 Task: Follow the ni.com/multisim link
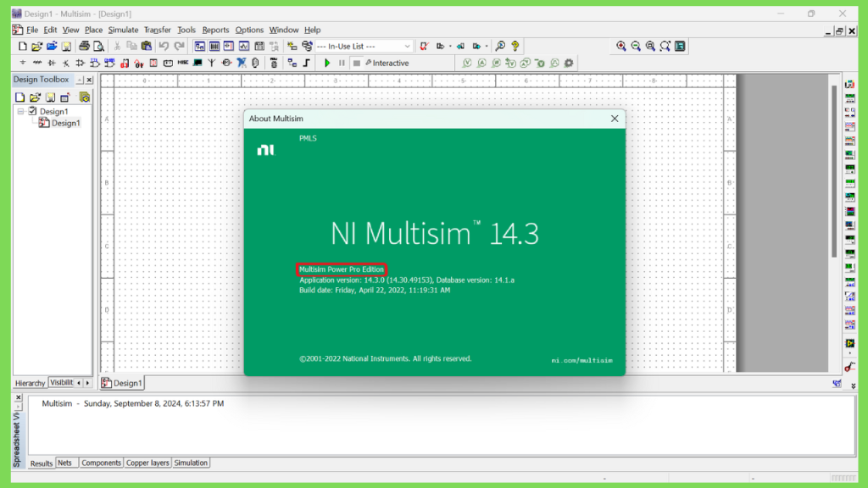(x=581, y=360)
